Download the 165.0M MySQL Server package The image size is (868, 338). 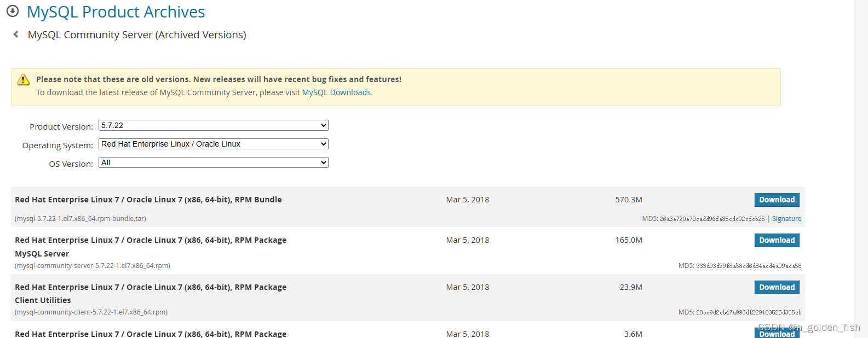pos(777,240)
